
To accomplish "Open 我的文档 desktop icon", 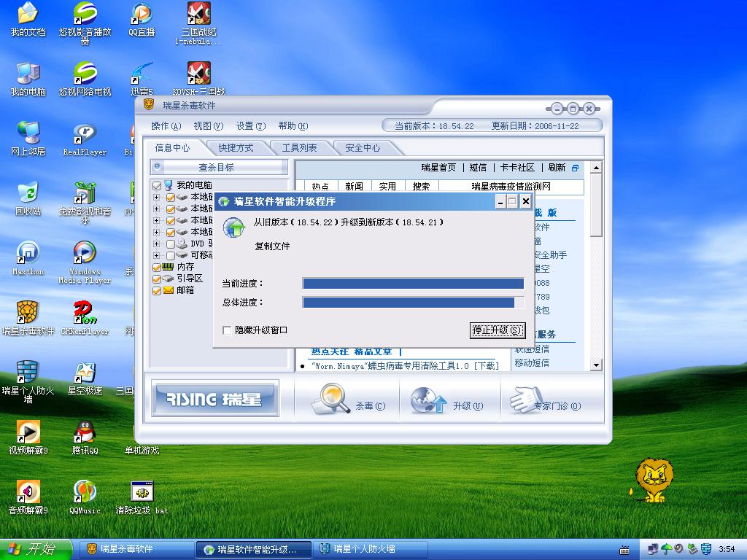I will pos(28,19).
